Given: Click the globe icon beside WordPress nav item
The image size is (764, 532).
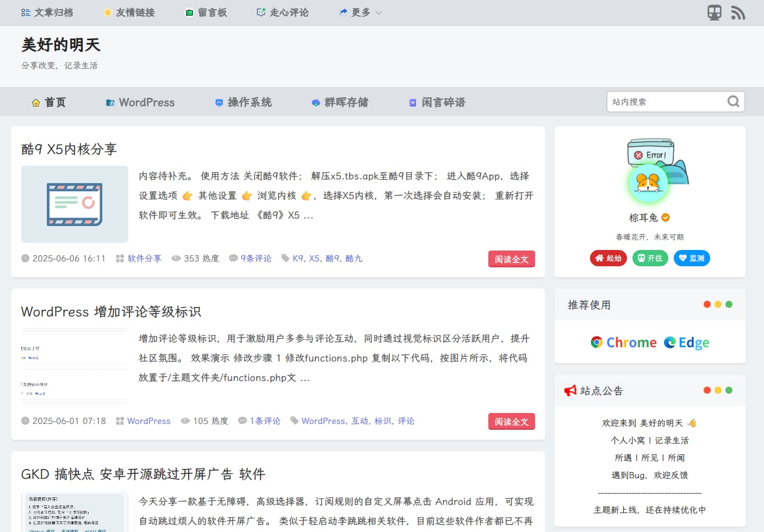Looking at the screenshot, I should pyautogui.click(x=110, y=102).
